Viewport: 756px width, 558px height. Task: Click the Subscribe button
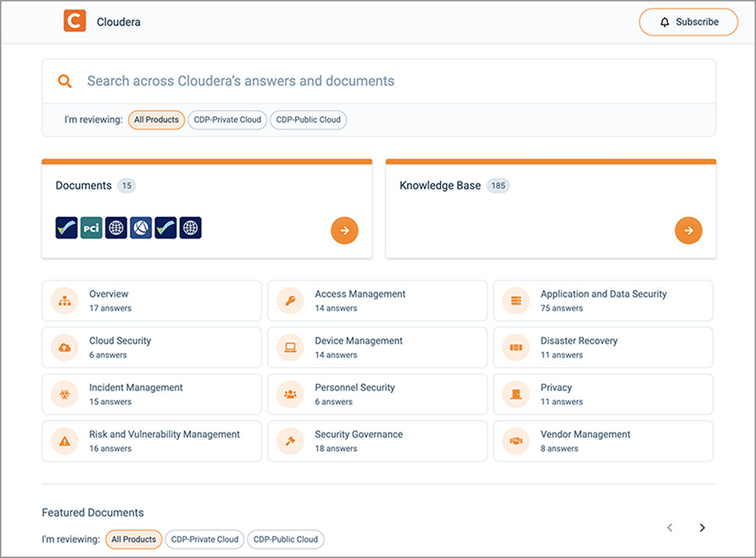[688, 21]
